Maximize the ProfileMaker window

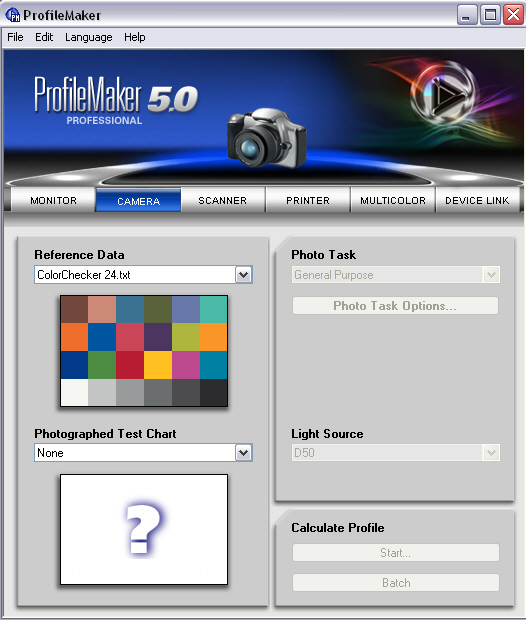(x=490, y=15)
